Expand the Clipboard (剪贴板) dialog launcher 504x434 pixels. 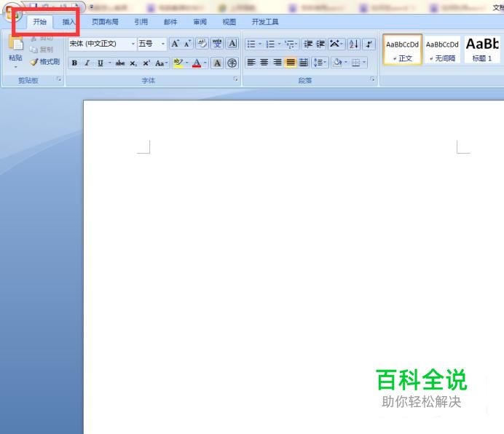coord(59,79)
